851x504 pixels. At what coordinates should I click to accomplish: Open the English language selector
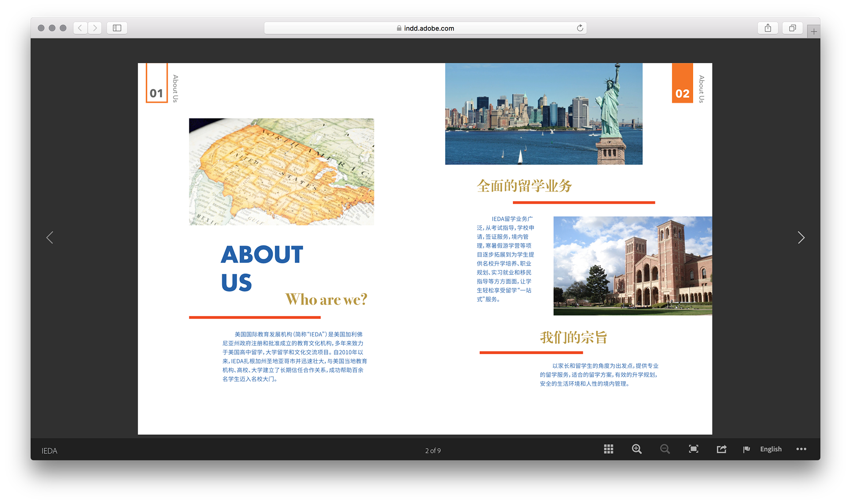click(771, 449)
